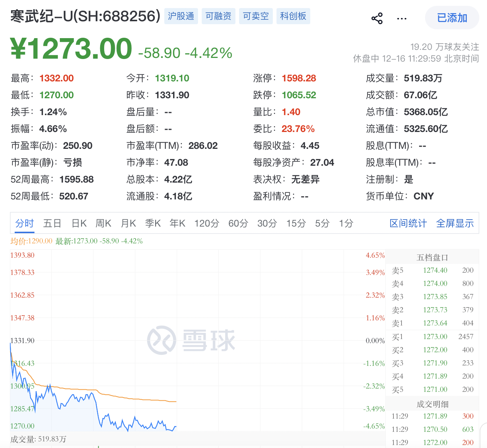Select the 分时 chart tab
Image resolution: width=487 pixels, height=448 pixels.
(x=25, y=223)
